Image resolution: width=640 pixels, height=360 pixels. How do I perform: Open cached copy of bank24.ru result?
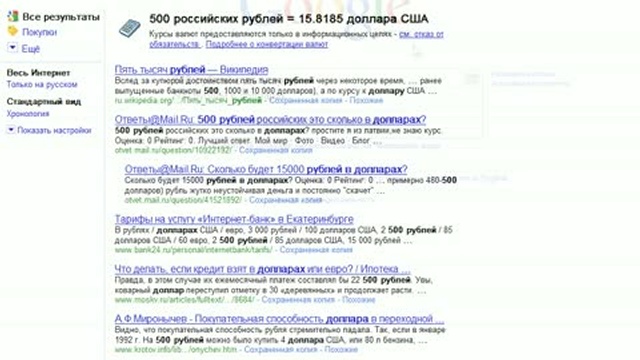click(x=316, y=250)
